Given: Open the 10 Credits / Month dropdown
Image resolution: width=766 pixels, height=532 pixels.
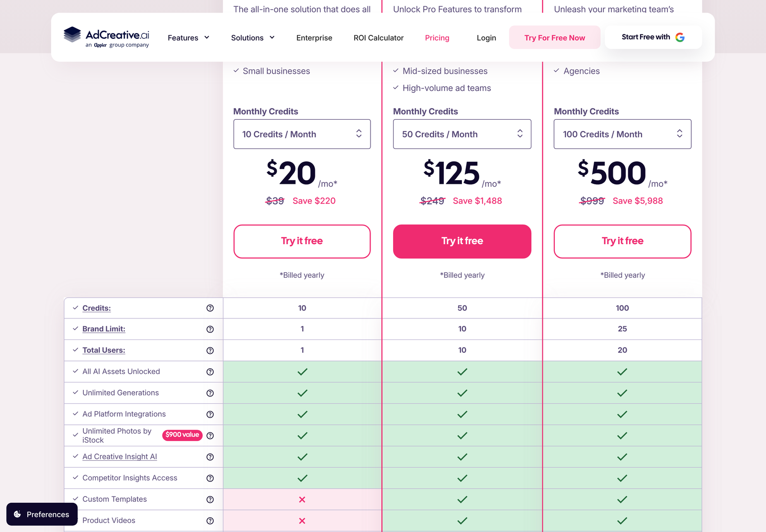Looking at the screenshot, I should pos(302,134).
